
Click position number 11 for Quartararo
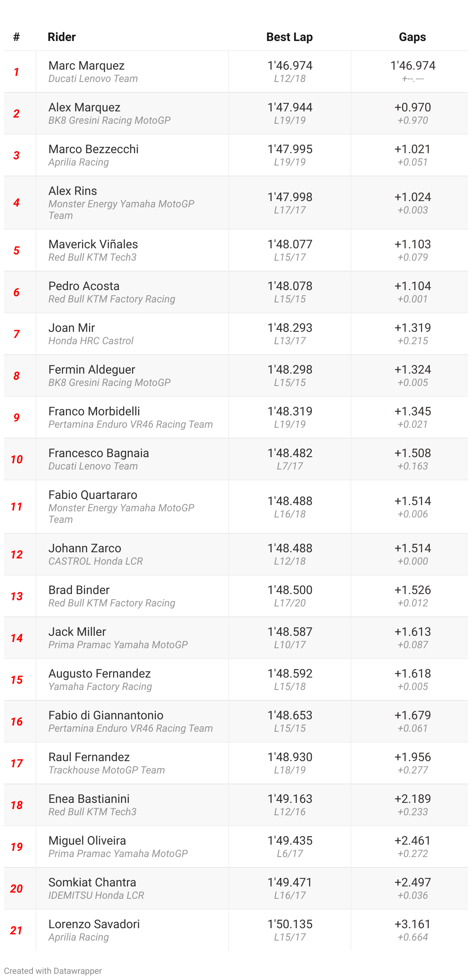coord(17,507)
